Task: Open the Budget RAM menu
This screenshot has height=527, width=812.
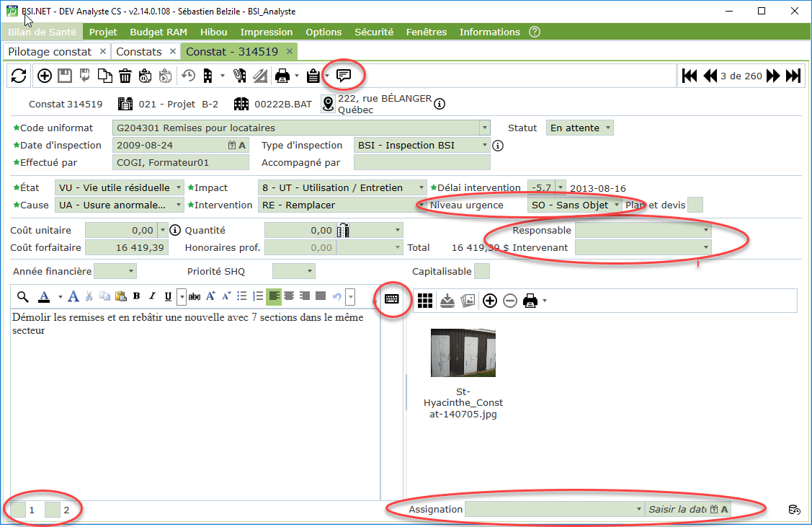Action: click(159, 32)
